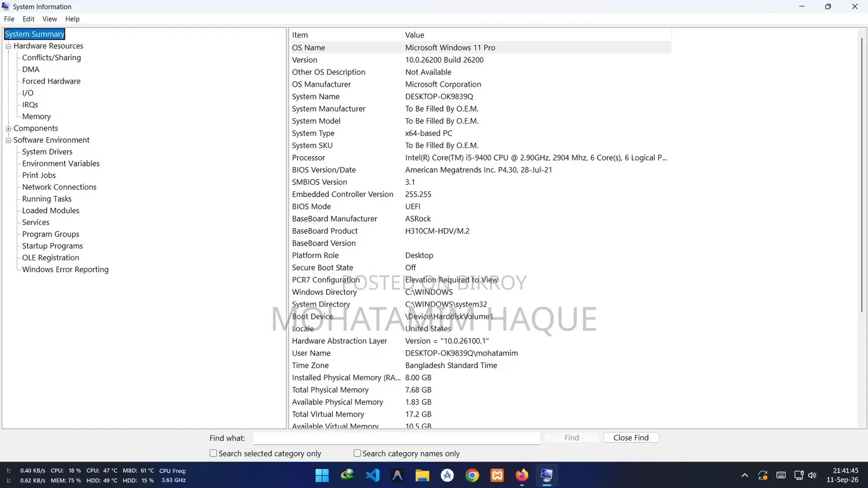Open the volume control tray icon
Screen dimensions: 868x488
click(812, 476)
